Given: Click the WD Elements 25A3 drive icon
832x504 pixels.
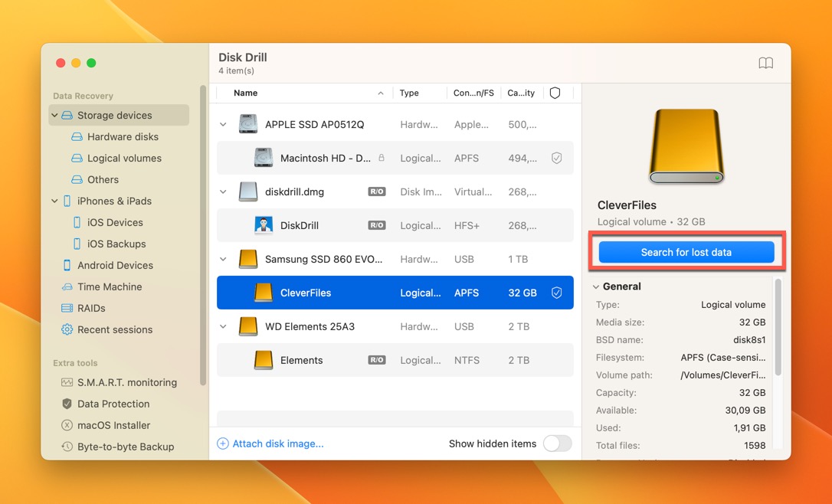Looking at the screenshot, I should point(247,326).
